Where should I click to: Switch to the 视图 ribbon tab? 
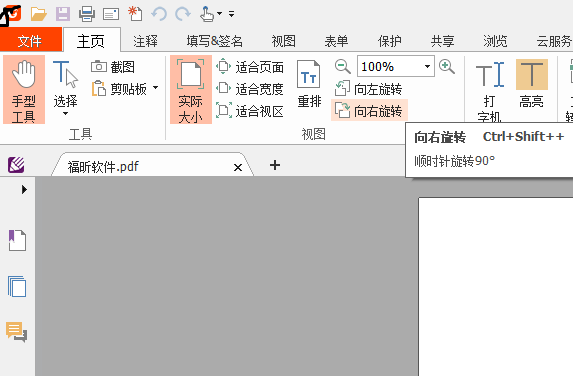[283, 41]
